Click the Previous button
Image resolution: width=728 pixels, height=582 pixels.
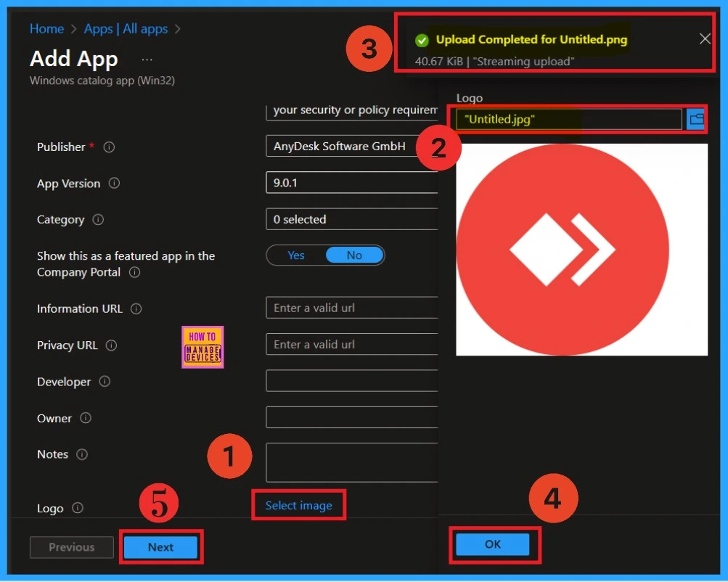[x=72, y=547]
